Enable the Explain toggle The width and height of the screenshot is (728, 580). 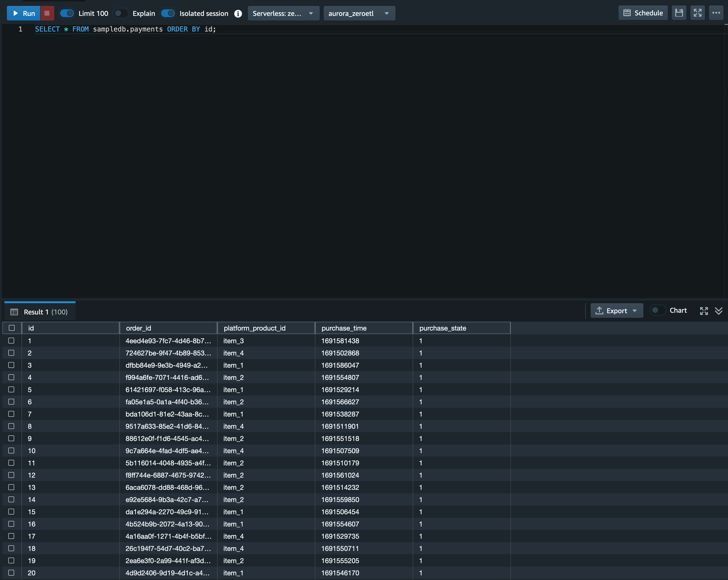pos(121,13)
